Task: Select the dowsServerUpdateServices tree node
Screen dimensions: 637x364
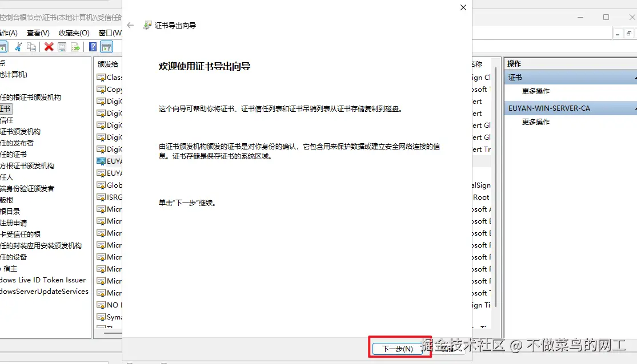Action: pos(45,292)
